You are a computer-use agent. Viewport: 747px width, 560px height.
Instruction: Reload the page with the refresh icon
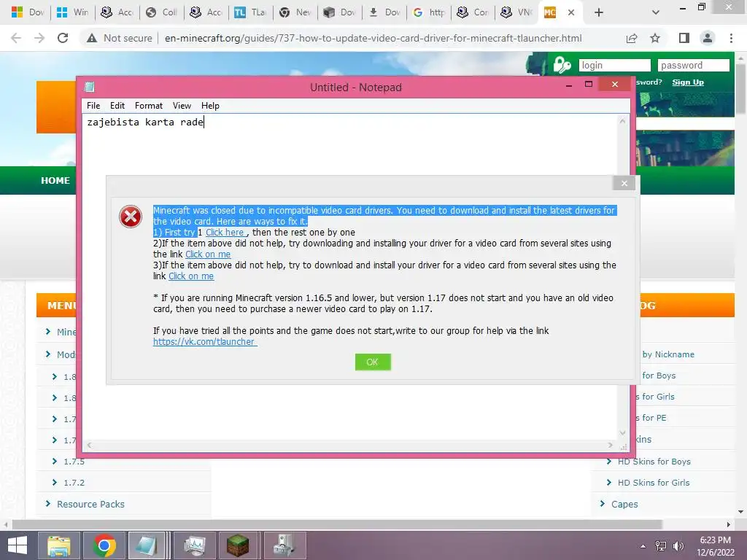coord(63,38)
